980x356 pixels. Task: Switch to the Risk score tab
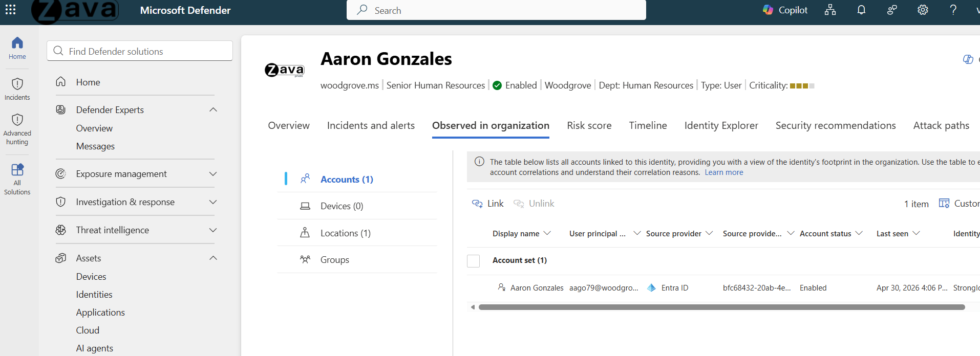(x=589, y=126)
